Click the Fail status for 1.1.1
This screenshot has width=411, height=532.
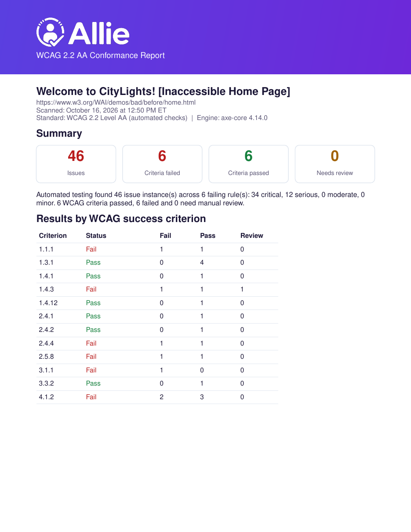click(x=91, y=249)
